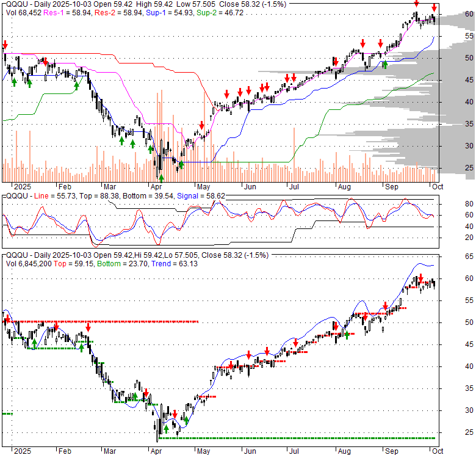
Task: Click the Sup-2 = 46.72 legend label
Action: pyautogui.click(x=220, y=13)
